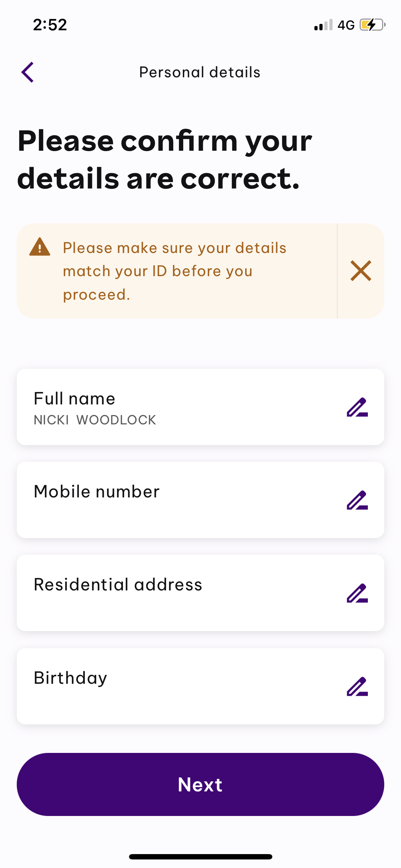
Task: Tap the back arrow icon
Action: click(28, 72)
